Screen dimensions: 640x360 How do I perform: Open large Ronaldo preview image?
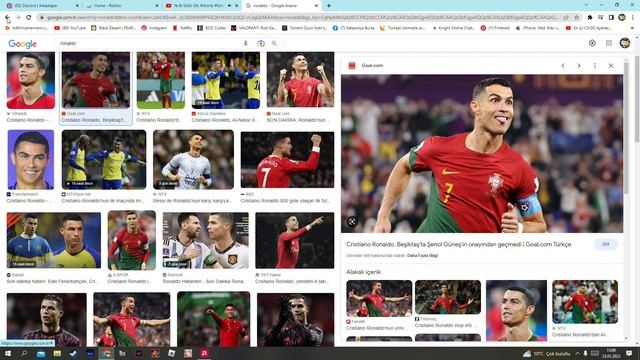pos(482,153)
